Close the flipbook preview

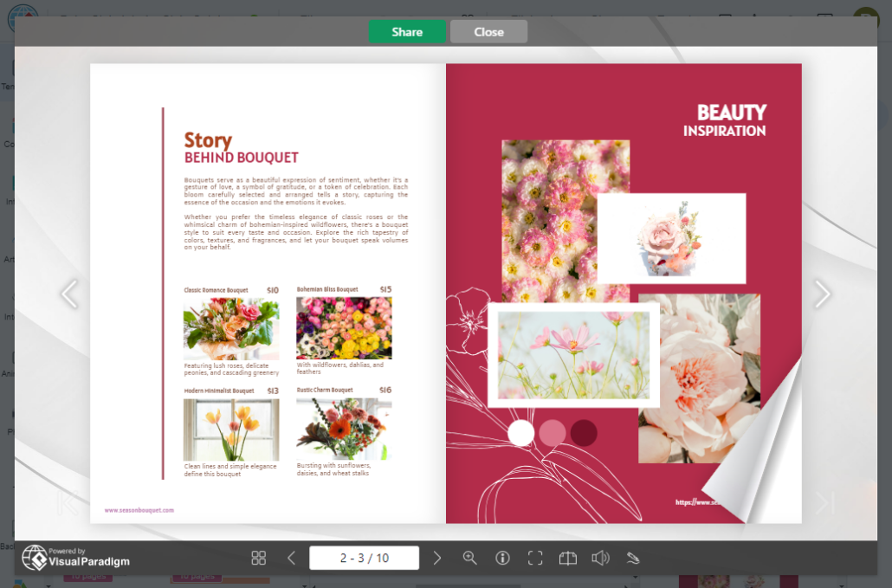tap(488, 30)
